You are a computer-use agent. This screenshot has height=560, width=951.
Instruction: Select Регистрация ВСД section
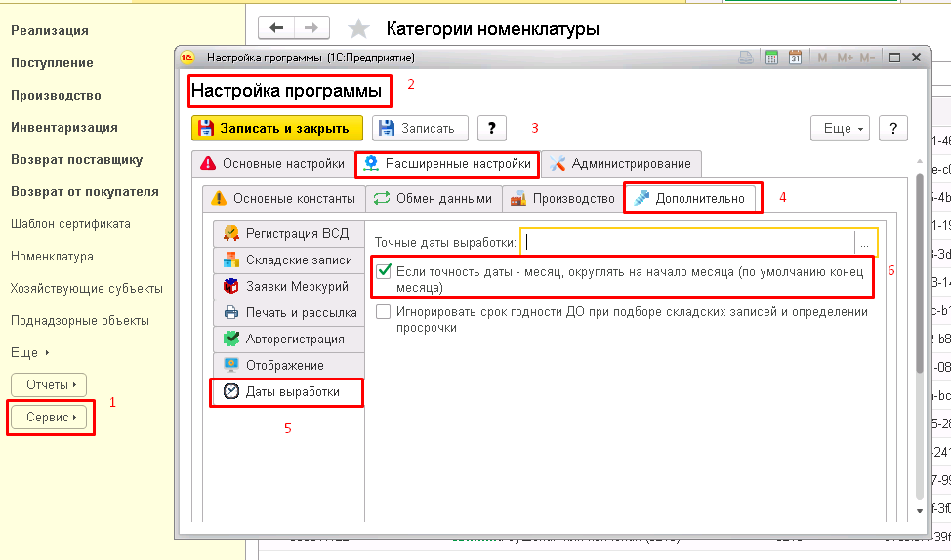(289, 234)
